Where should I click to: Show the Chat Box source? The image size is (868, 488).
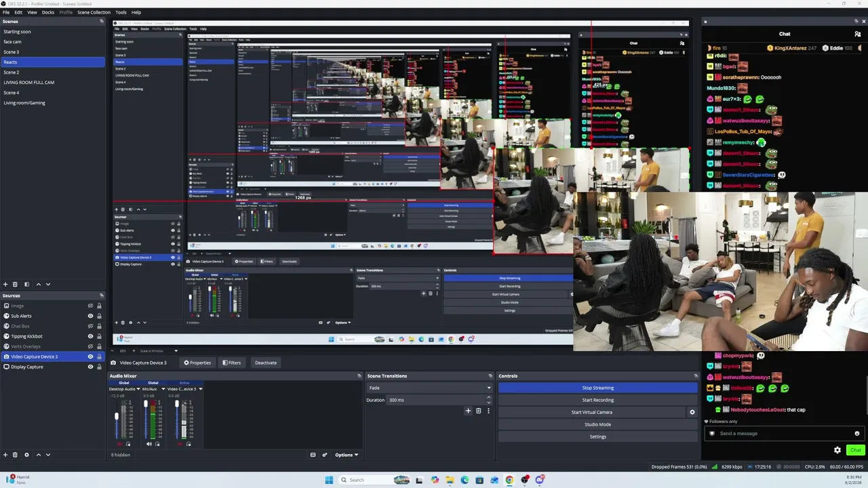pyautogui.click(x=90, y=326)
